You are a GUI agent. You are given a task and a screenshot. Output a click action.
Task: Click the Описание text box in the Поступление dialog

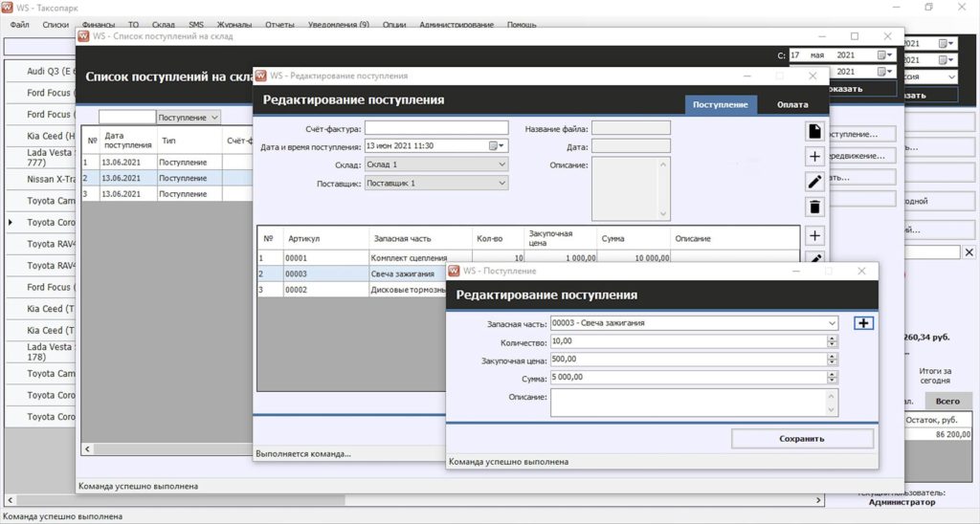click(687, 403)
